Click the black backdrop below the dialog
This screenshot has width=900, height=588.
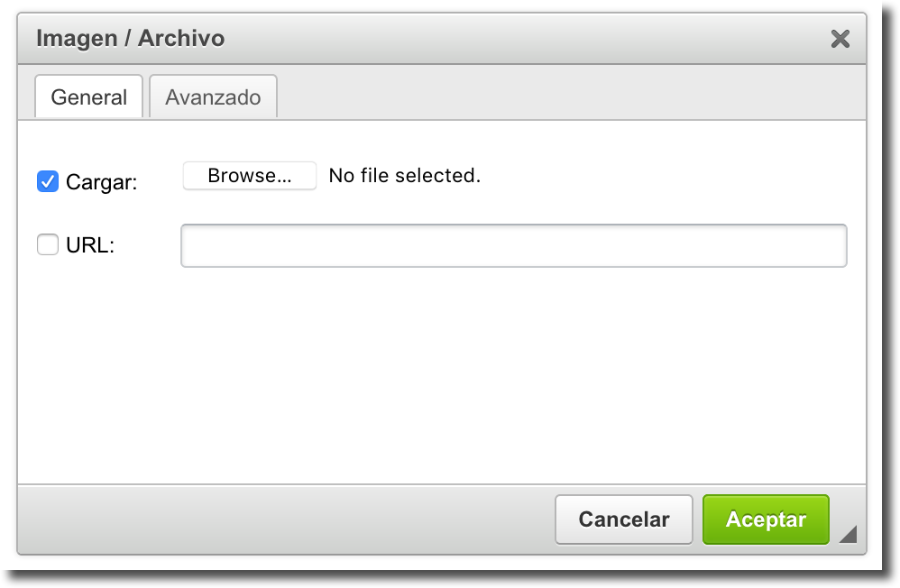tap(451, 577)
